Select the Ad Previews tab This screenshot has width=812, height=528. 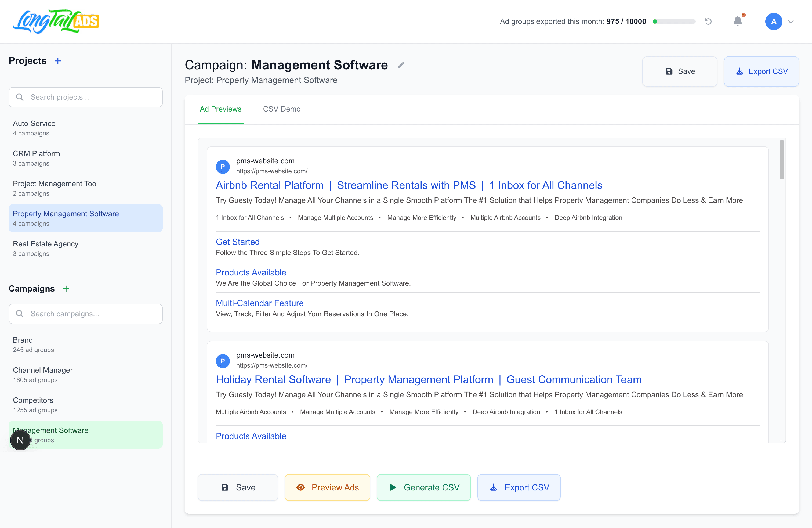coord(220,109)
